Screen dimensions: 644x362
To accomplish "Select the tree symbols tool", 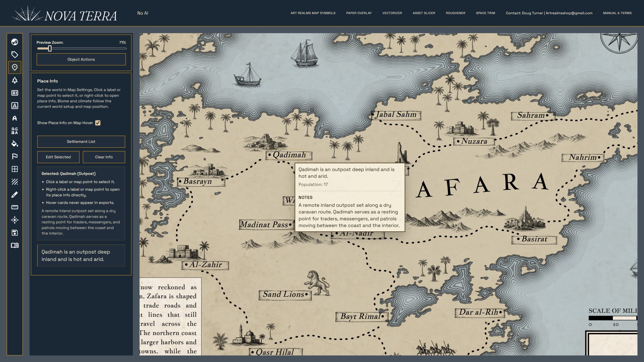I will (14, 80).
